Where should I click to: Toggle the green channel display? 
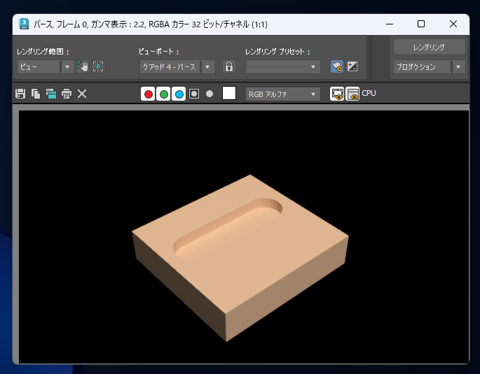[x=163, y=94]
